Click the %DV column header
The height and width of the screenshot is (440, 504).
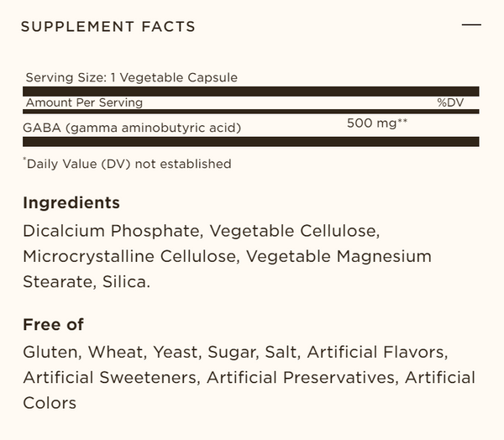click(450, 102)
